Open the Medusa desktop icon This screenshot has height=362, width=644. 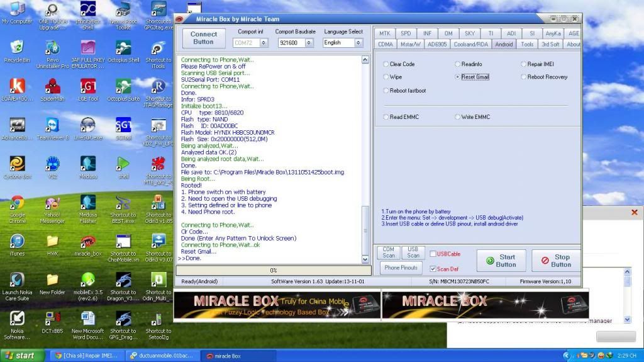pyautogui.click(x=88, y=167)
